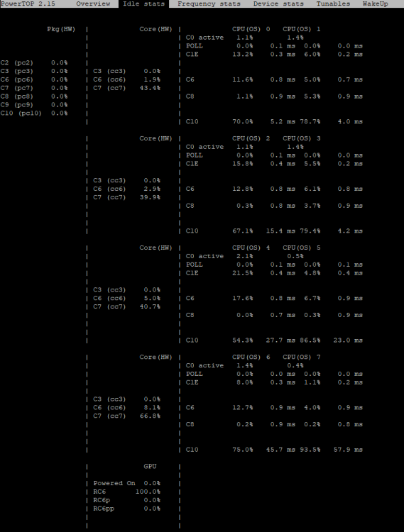This screenshot has height=532, width=404.
Task: Click the 1.9% C6 (cc6) core value
Action: pyautogui.click(x=152, y=79)
